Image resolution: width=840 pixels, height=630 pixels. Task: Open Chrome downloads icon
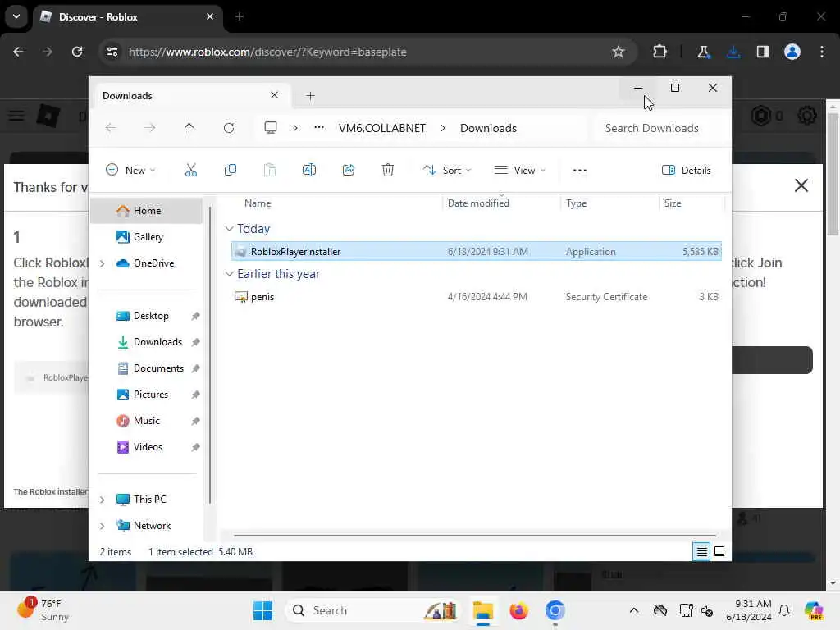[733, 52]
